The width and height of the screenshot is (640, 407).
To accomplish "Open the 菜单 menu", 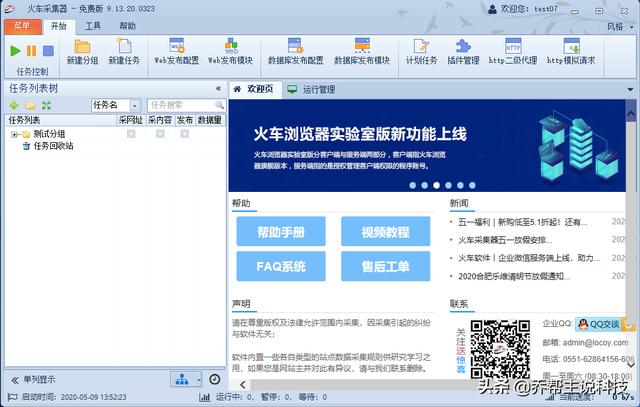I will 23,27.
